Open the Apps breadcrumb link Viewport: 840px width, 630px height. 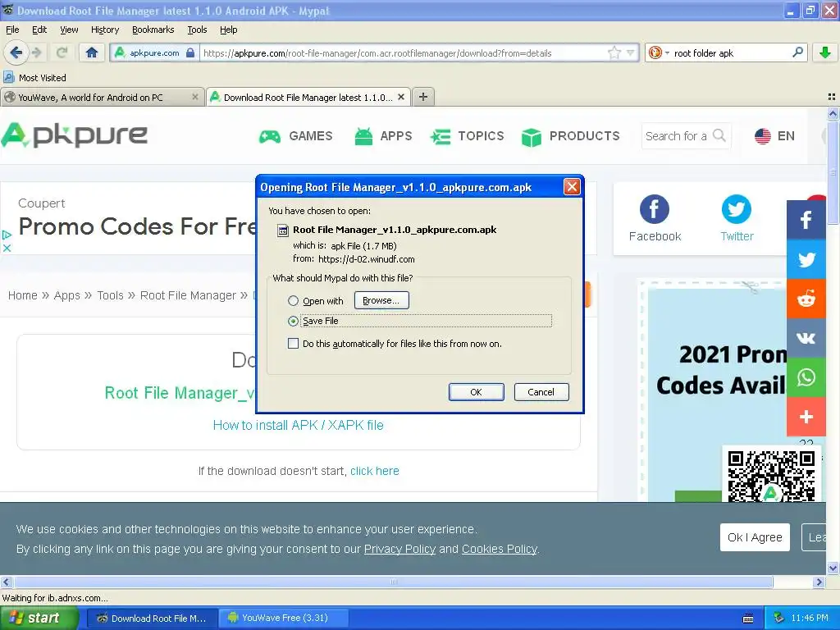click(67, 295)
